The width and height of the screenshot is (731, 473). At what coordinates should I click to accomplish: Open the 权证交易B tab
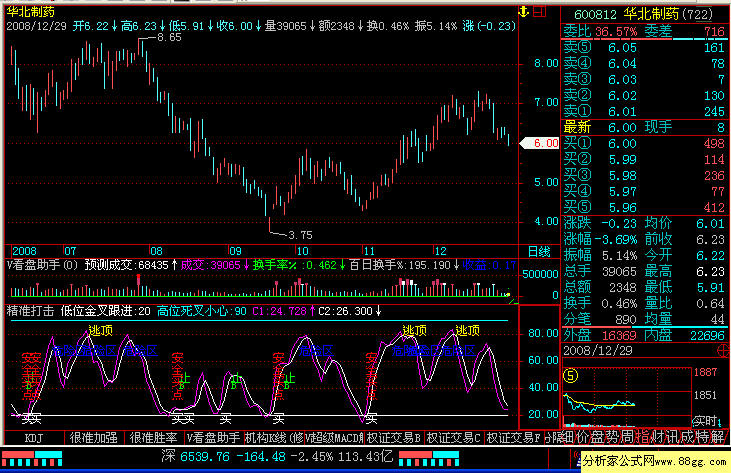pyautogui.click(x=393, y=438)
